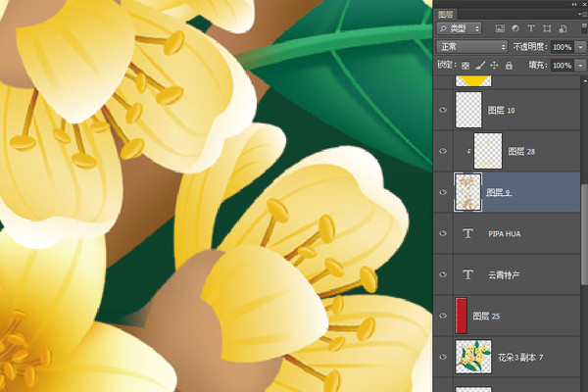Hide layer 花朵3 副本 7
The height and width of the screenshot is (392, 588).
pos(443,357)
